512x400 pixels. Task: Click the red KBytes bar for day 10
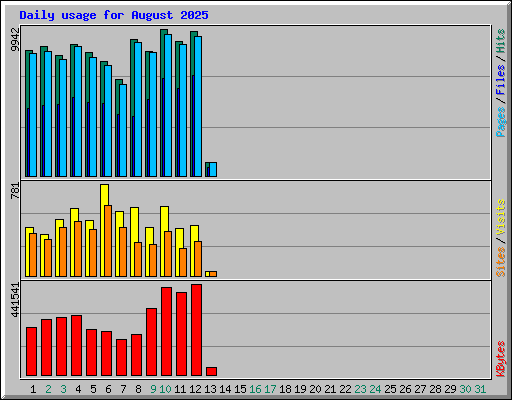click(x=166, y=331)
